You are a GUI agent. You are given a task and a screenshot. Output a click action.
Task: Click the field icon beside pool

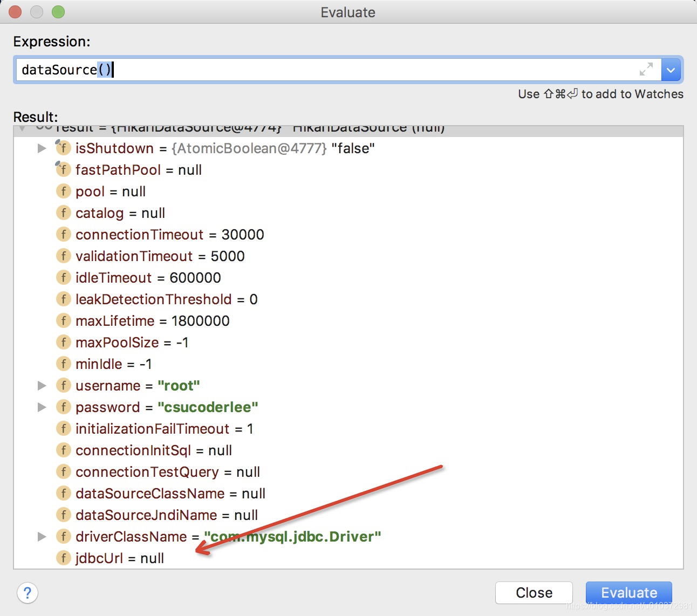pos(63,191)
